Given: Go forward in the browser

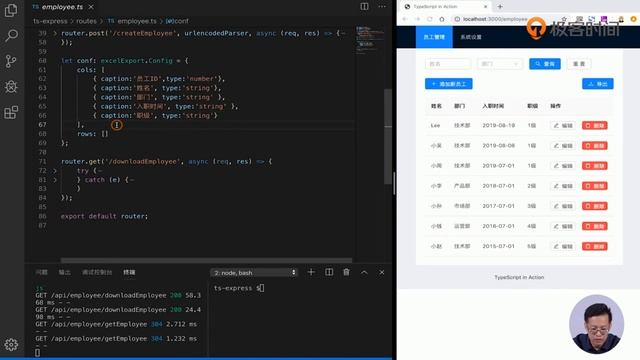Looking at the screenshot, I should coord(417,19).
